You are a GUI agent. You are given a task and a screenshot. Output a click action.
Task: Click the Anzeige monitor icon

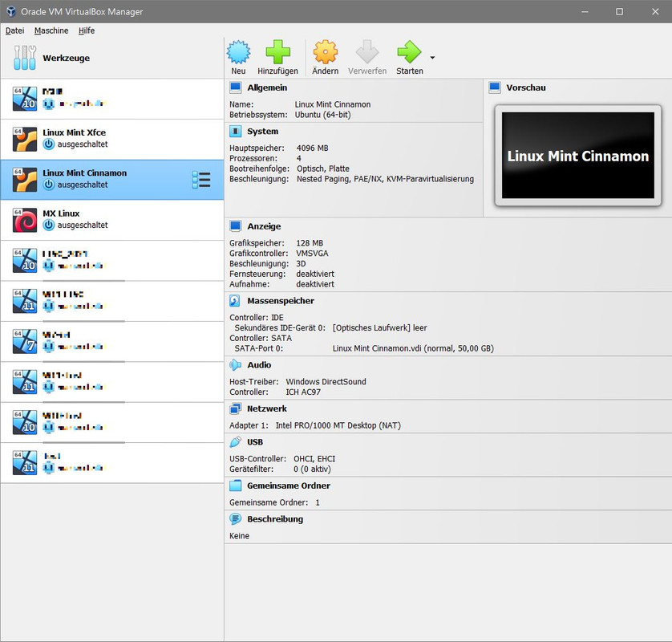[x=235, y=226]
